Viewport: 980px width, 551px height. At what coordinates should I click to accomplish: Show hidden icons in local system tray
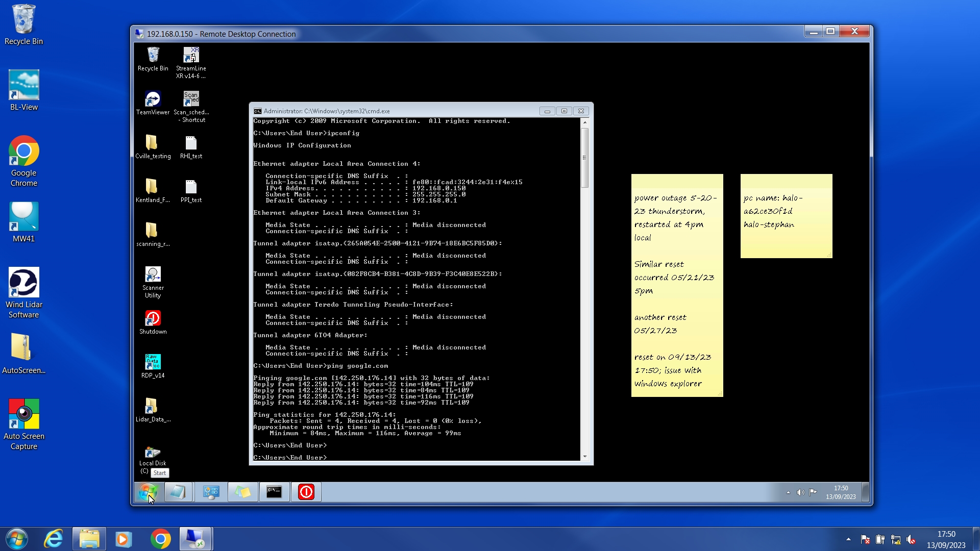[x=848, y=539]
